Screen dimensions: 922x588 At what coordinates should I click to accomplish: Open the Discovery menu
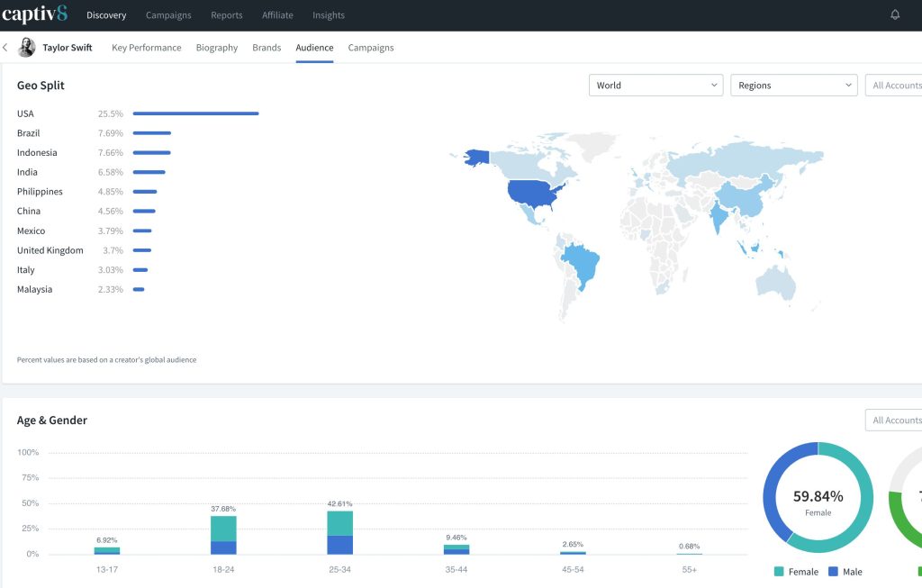(x=106, y=15)
